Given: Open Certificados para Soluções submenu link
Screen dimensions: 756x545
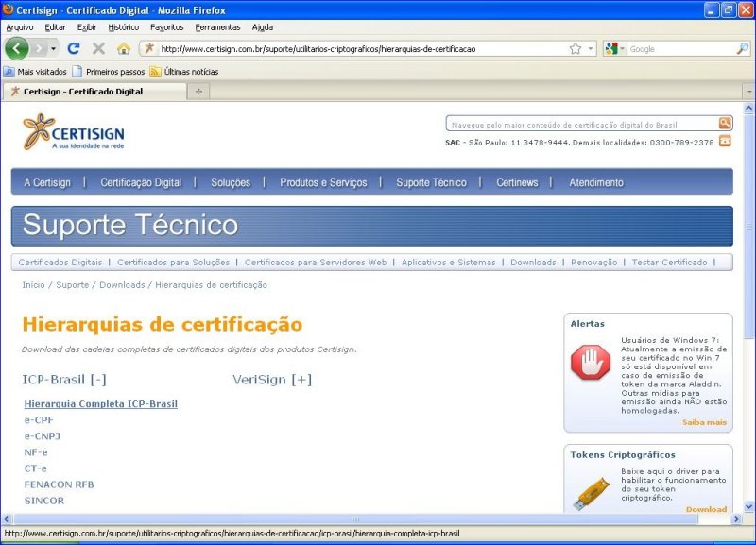Looking at the screenshot, I should coord(174,263).
